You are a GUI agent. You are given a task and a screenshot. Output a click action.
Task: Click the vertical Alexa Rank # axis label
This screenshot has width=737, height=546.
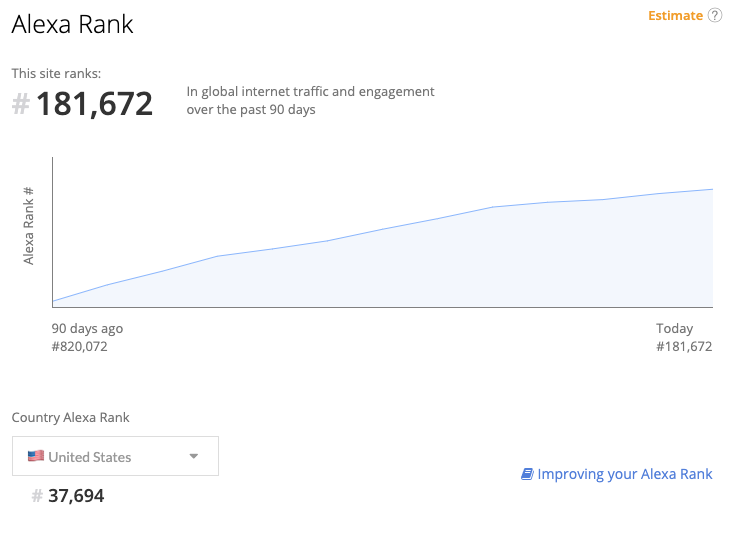(29, 225)
